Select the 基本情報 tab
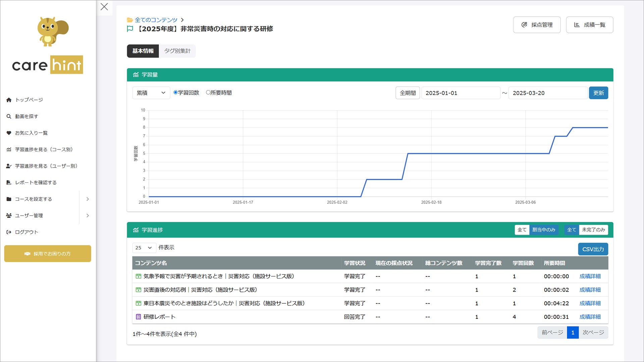This screenshot has height=362, width=644. click(x=143, y=51)
